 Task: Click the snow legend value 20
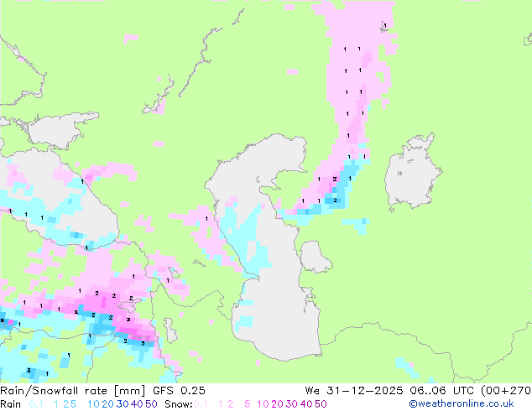pyautogui.click(x=277, y=404)
